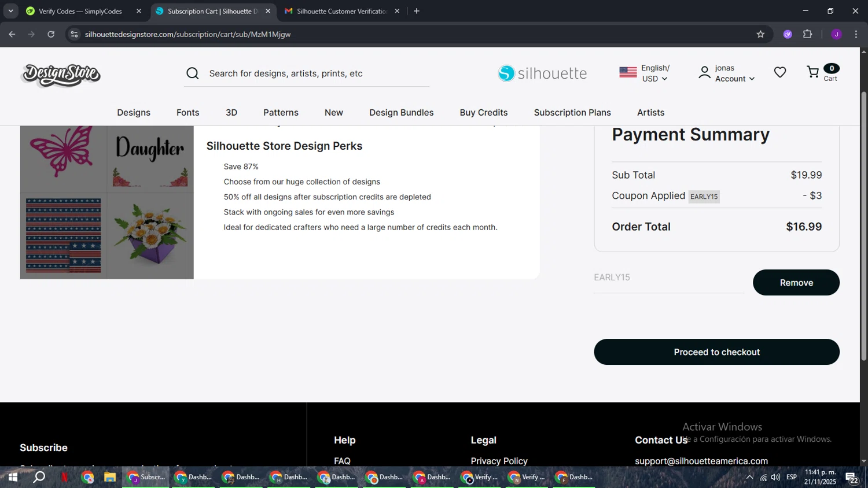Click the EARLY15 coupon tag
Image resolution: width=868 pixels, height=488 pixels.
click(704, 197)
